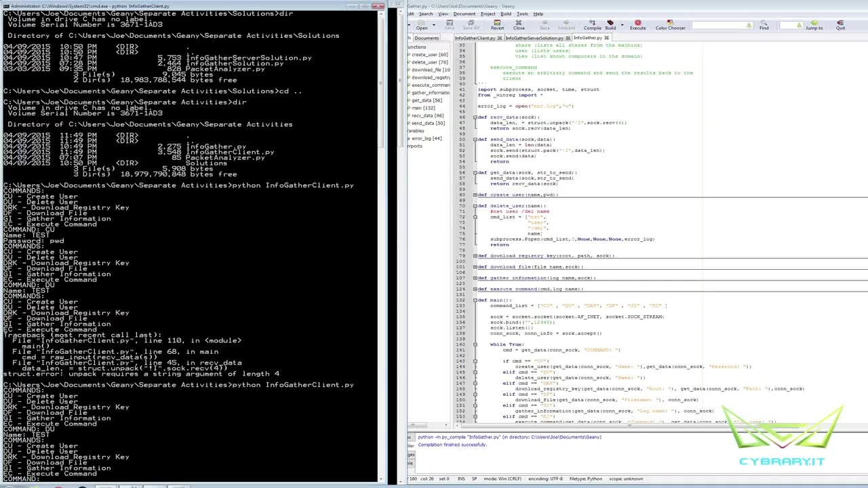
Task: Expand the folded download_file function at line 101
Action: 475,266
